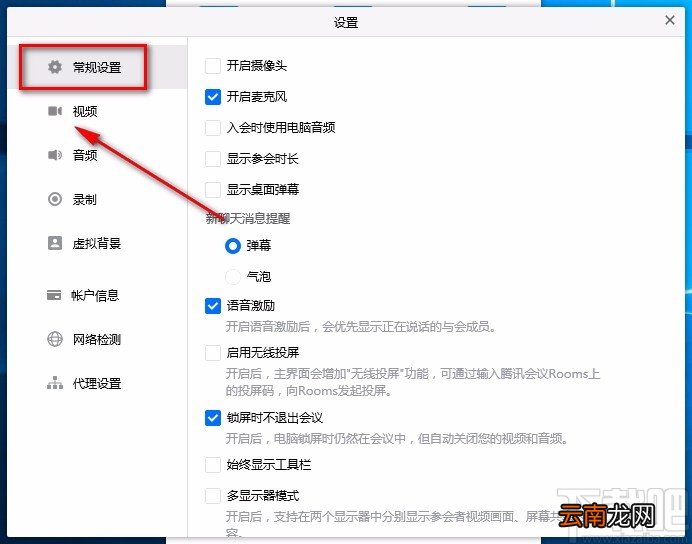The width and height of the screenshot is (692, 544).
Task: Uncheck the 锁屏时不退出会议 checkbox
Action: 213,417
